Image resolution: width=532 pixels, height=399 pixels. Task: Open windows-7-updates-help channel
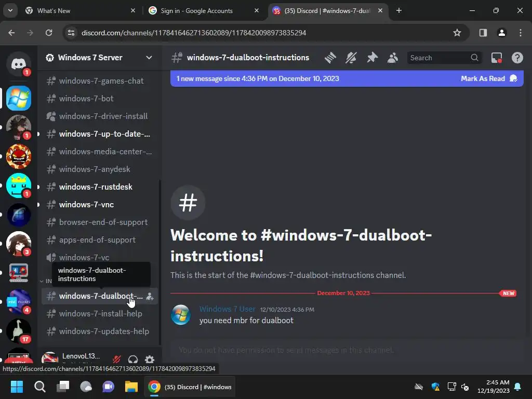[99, 331]
